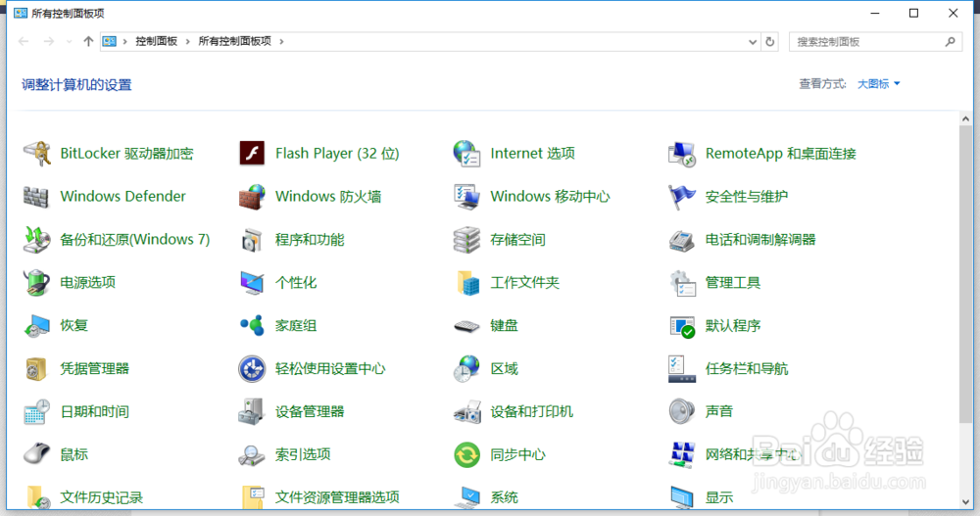Open the 系统 link
The image size is (980, 516).
pyautogui.click(x=504, y=497)
